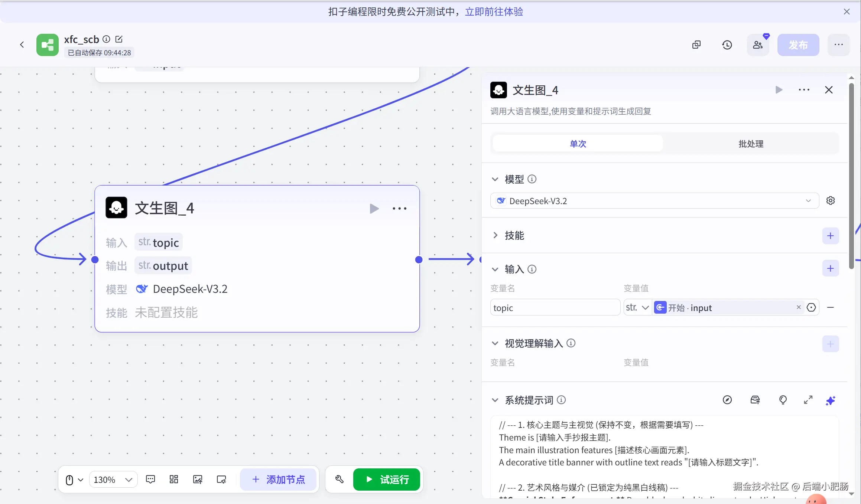Click the lightbulb prompt tips icon
861x504 pixels.
click(x=783, y=400)
